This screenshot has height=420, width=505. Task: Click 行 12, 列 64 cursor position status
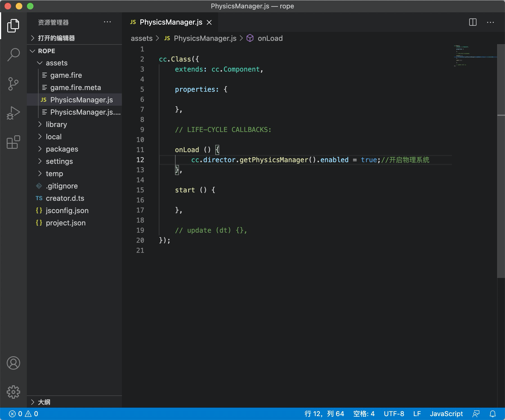pos(324,414)
